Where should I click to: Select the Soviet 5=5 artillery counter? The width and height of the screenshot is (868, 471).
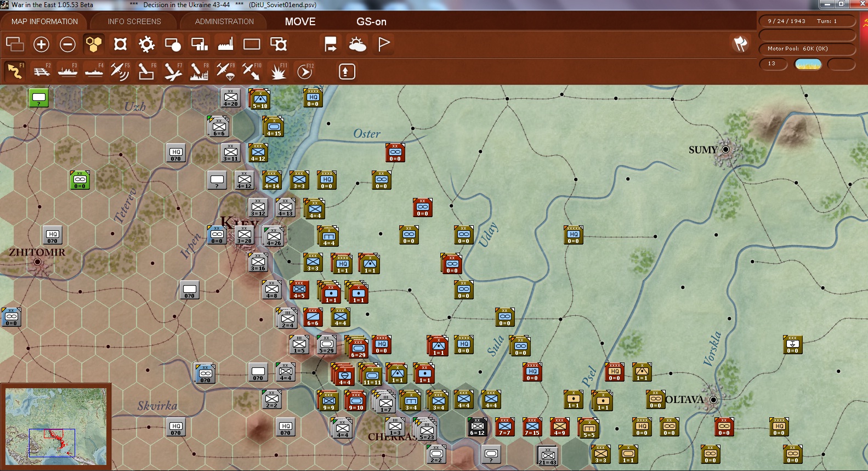588,428
